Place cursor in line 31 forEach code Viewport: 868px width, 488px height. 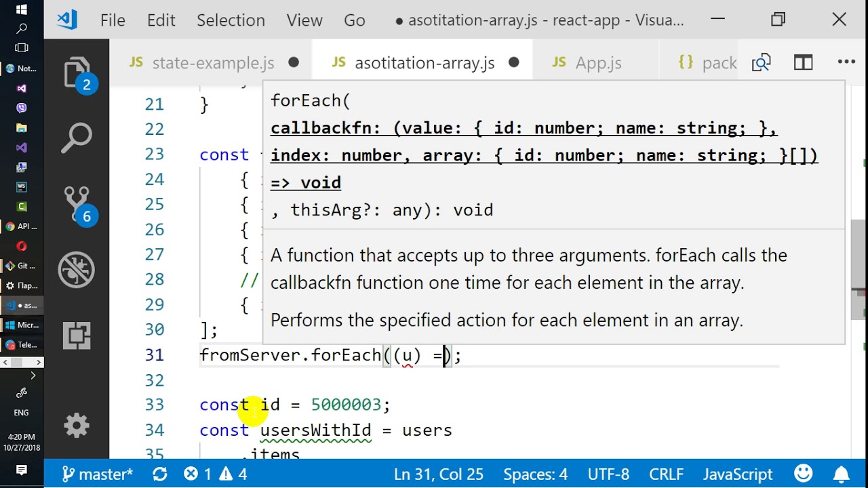click(x=330, y=355)
